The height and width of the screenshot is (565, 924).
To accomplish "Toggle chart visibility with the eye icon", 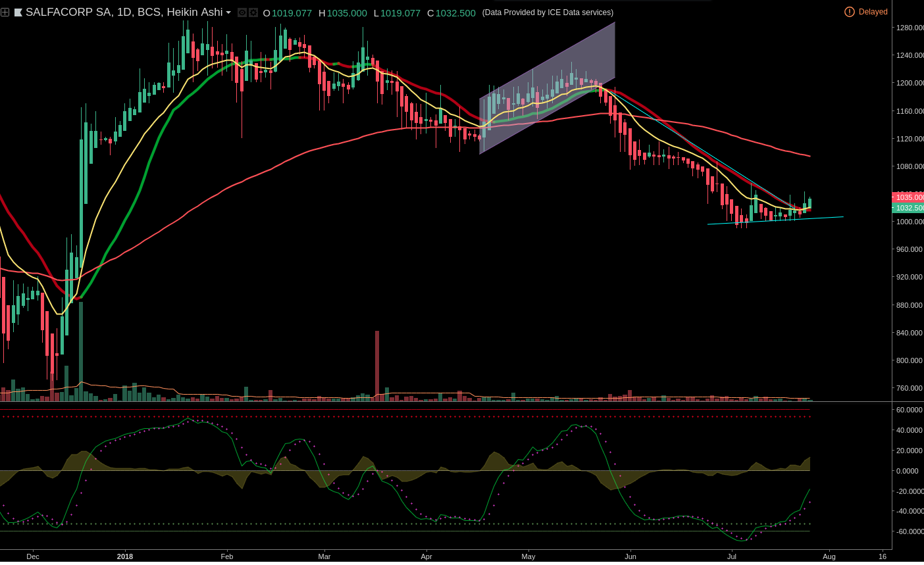I will (x=242, y=12).
